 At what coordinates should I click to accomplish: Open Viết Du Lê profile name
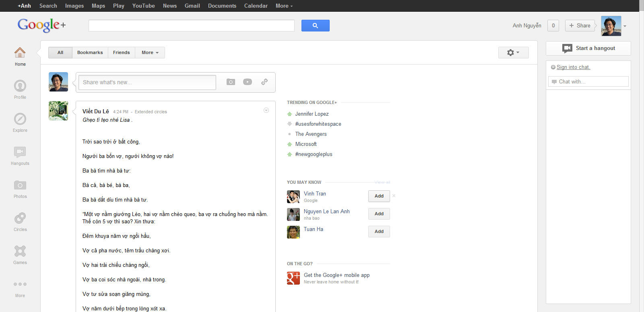(x=96, y=111)
